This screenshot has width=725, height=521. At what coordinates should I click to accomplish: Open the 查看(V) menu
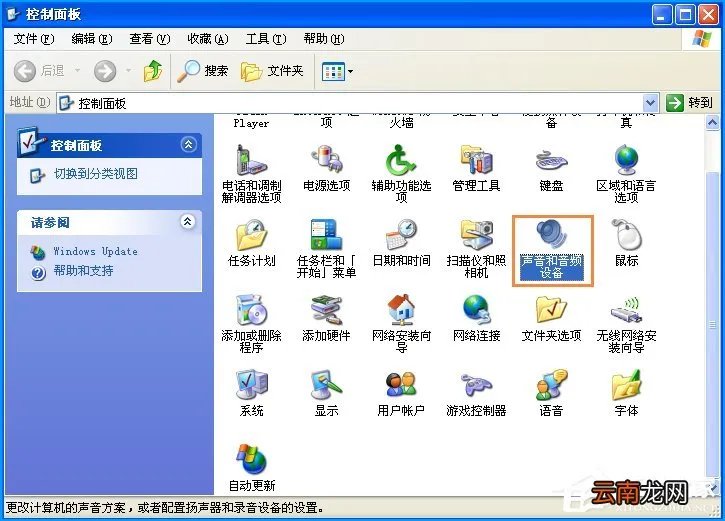click(x=150, y=39)
